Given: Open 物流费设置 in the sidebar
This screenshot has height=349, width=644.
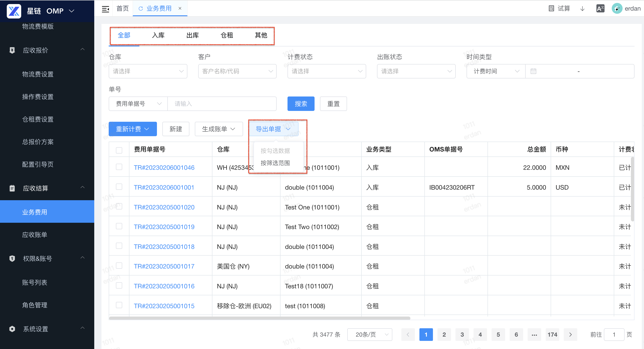Looking at the screenshot, I should 38,74.
